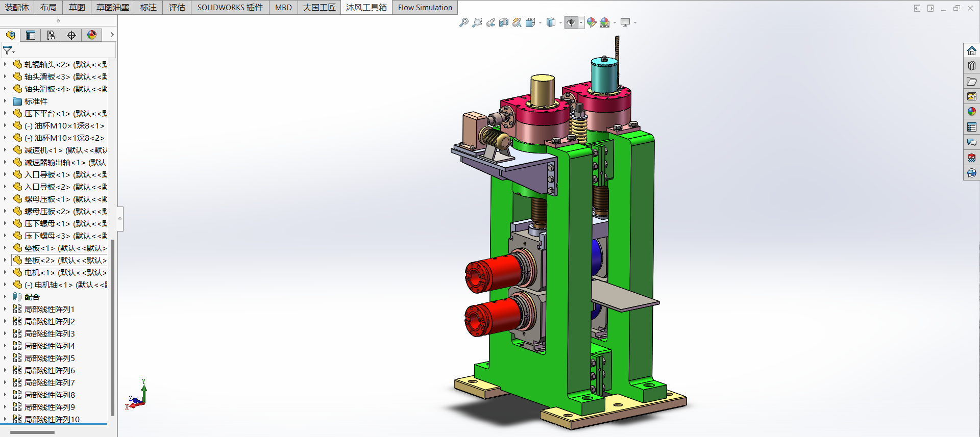The width and height of the screenshot is (980, 437).
Task: Open the View Orientation cube icon
Action: tap(530, 22)
